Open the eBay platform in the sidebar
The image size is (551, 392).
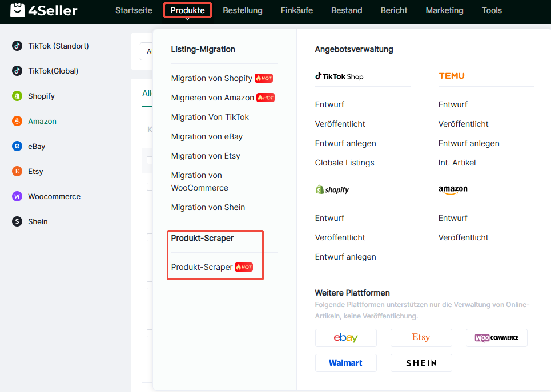[x=17, y=146]
